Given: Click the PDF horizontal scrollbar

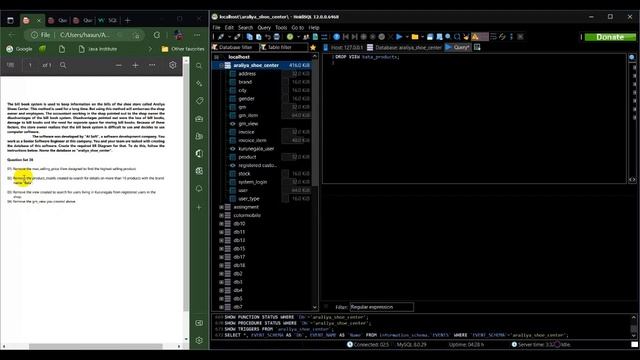Looking at the screenshot, I should [96, 346].
